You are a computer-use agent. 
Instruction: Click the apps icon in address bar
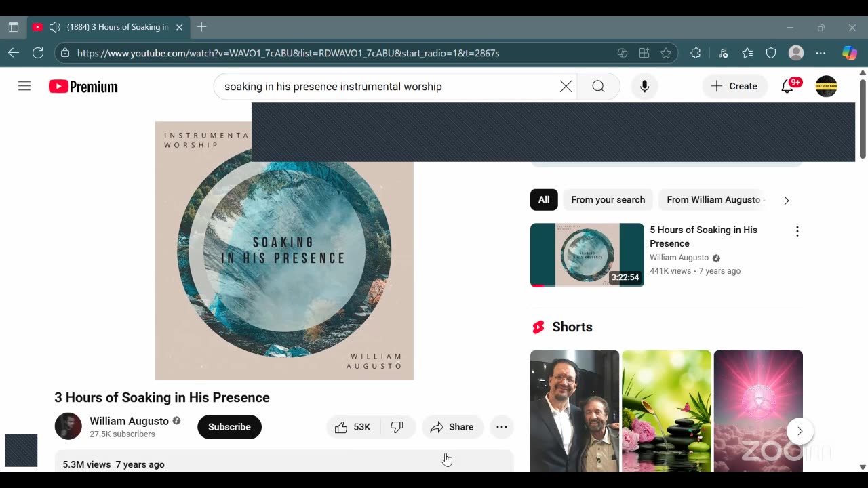(x=644, y=53)
